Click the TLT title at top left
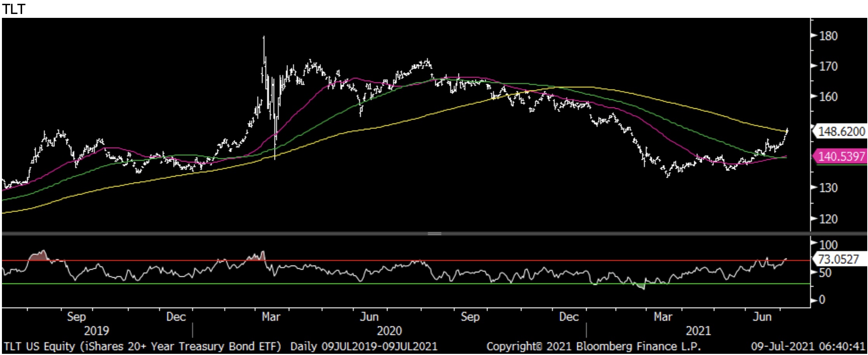 pyautogui.click(x=14, y=9)
